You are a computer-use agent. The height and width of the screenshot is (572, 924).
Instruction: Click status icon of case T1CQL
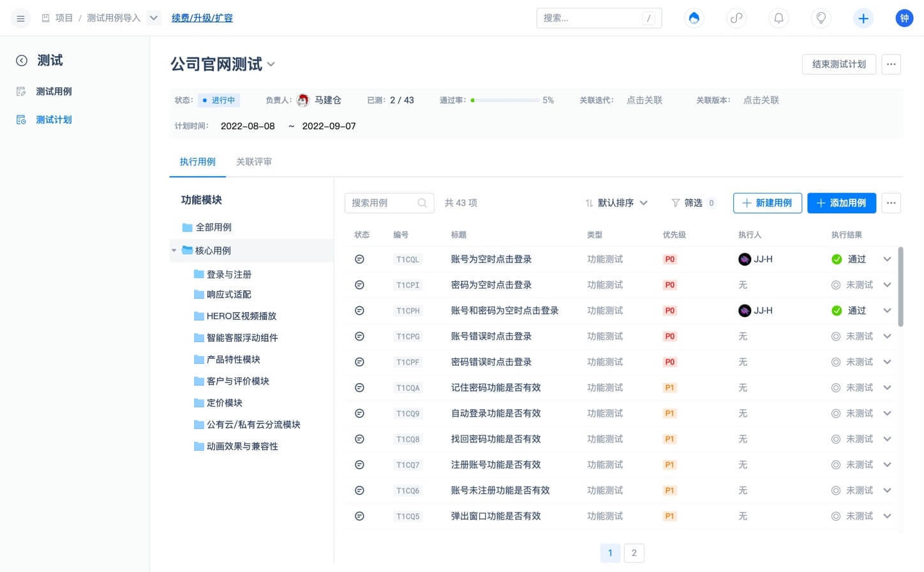coord(359,259)
